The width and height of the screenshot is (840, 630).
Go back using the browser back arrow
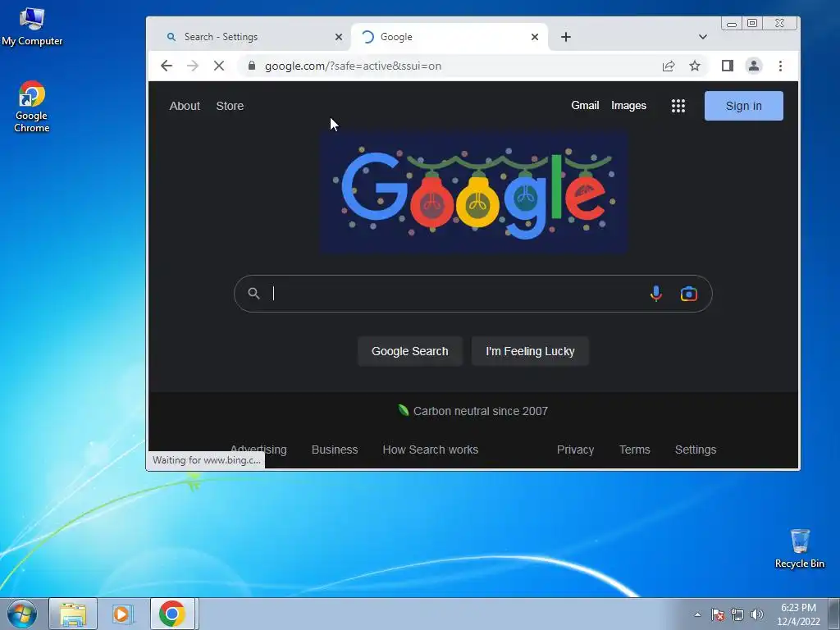[x=166, y=66]
